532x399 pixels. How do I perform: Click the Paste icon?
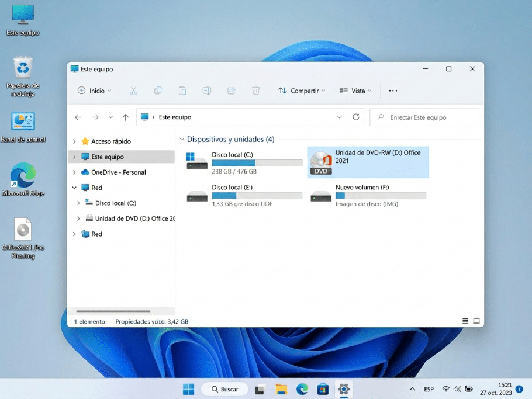182,91
